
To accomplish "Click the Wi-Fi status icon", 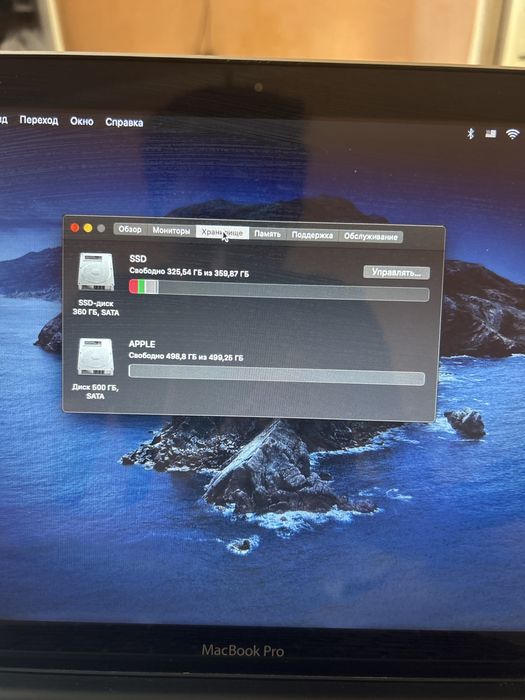I will (512, 133).
